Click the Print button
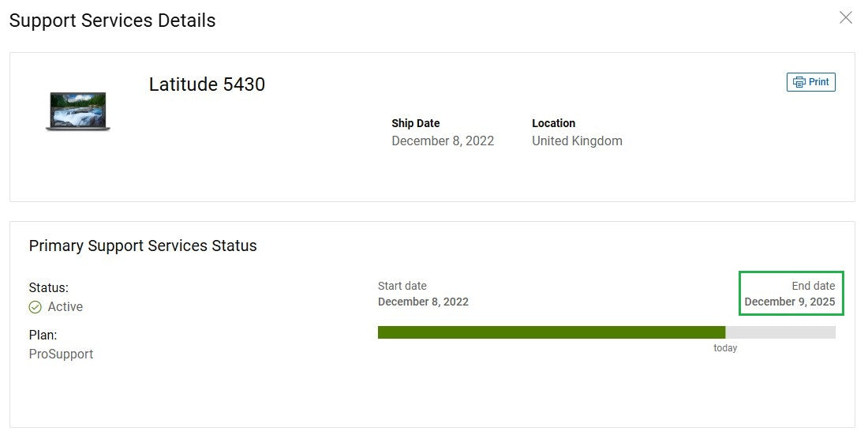This screenshot has width=868, height=435. click(810, 82)
